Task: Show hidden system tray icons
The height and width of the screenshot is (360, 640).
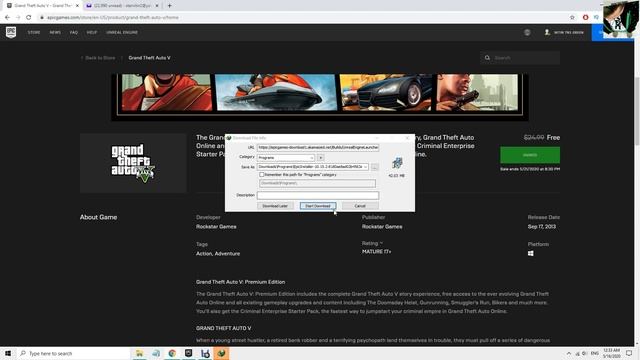Action: [569, 353]
